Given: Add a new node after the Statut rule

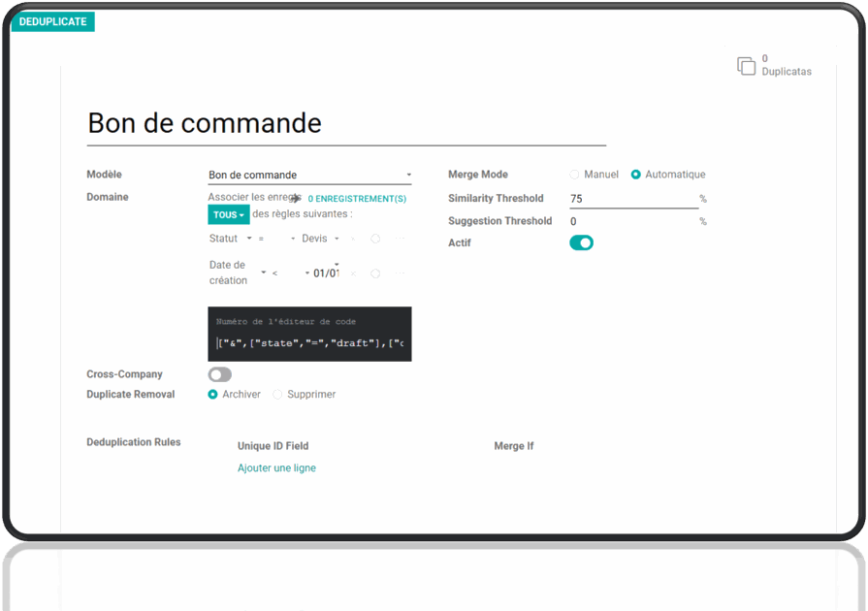Looking at the screenshot, I should pos(374,238).
